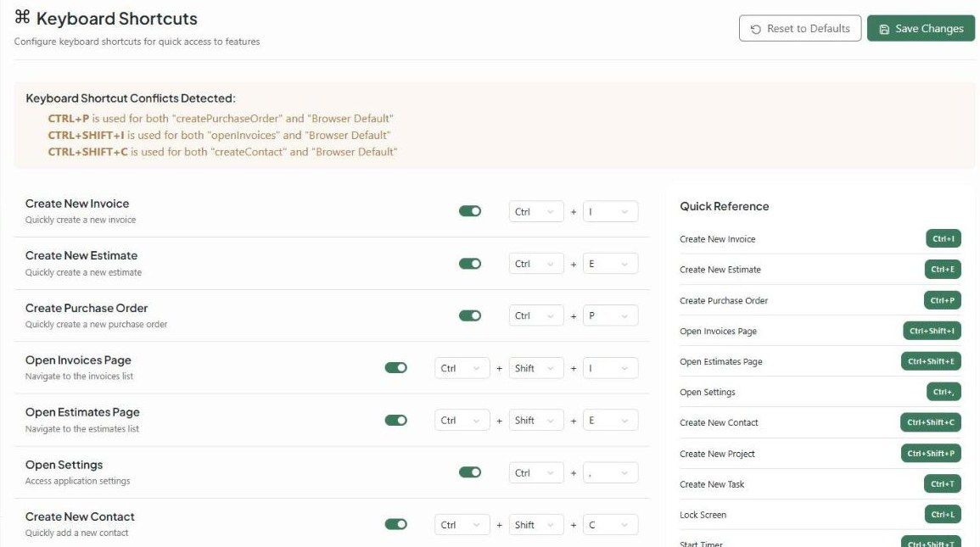
Task: Change the comma key dropdown for Open Settings
Action: (611, 472)
